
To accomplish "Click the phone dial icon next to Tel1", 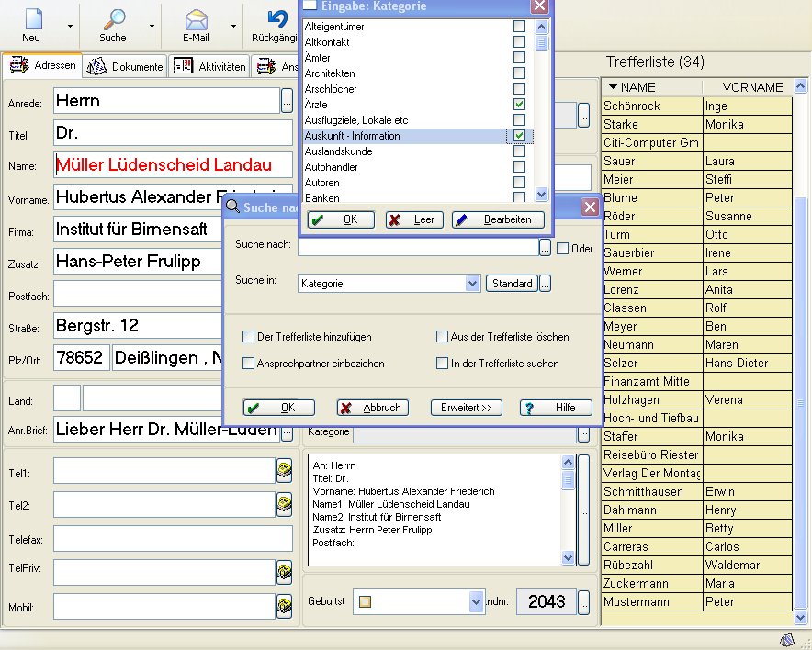I will (285, 471).
